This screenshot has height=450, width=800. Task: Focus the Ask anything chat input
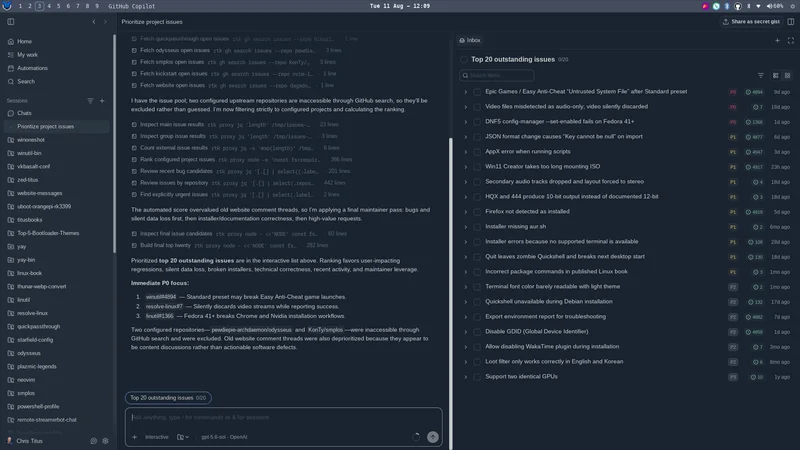[283, 417]
